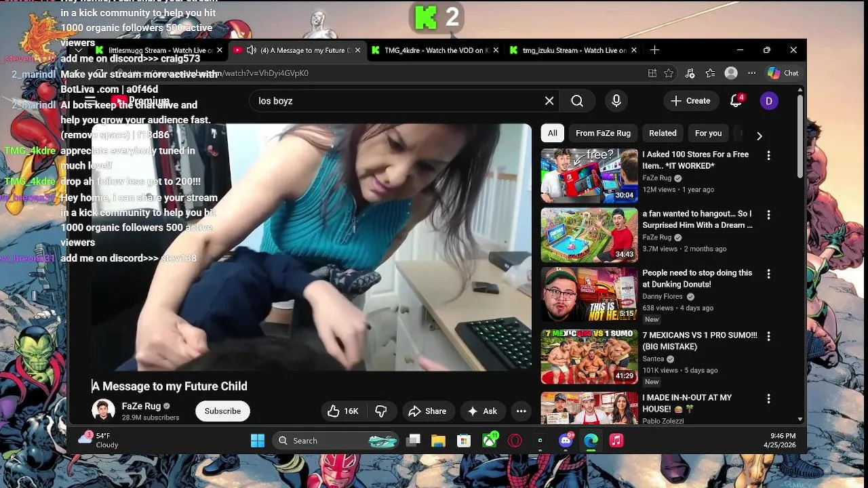Open FaZe Rug channel avatar
This screenshot has height=488, width=868.
(103, 411)
